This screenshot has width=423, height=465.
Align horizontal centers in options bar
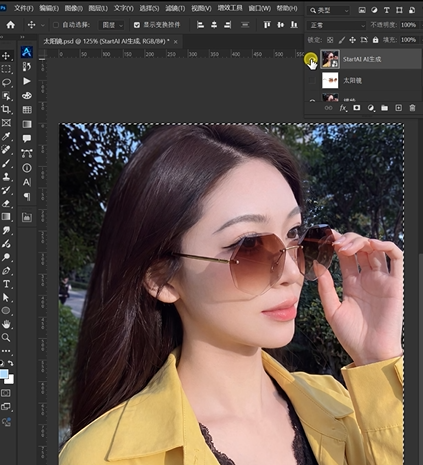pyautogui.click(x=214, y=25)
